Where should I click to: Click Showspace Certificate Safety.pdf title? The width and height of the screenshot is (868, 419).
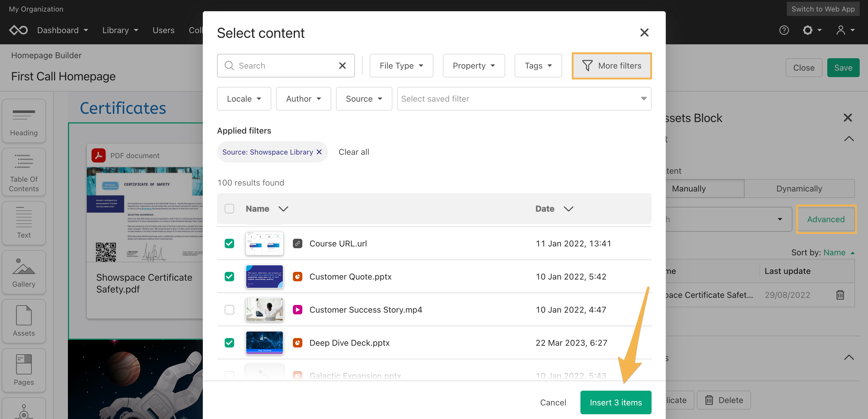144,283
